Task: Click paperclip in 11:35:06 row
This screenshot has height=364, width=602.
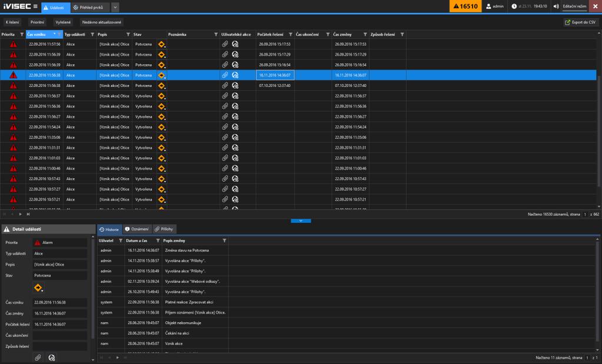Action: [225, 138]
